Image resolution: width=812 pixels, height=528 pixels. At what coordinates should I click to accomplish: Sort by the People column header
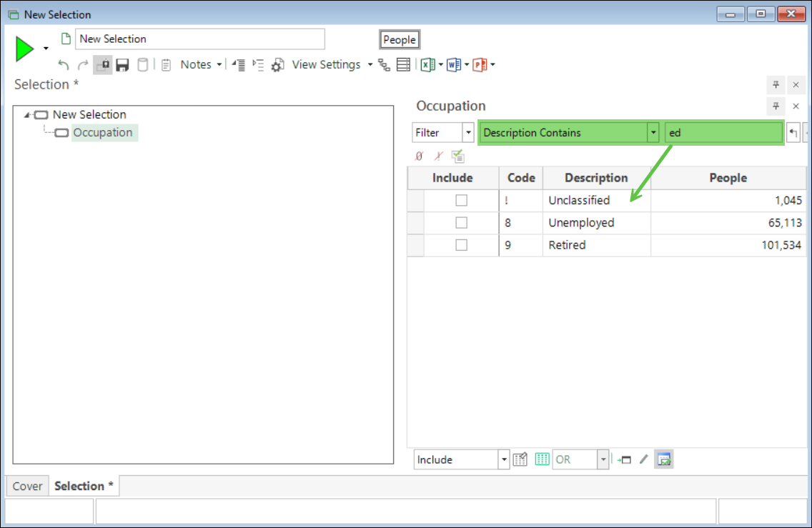pyautogui.click(x=728, y=178)
